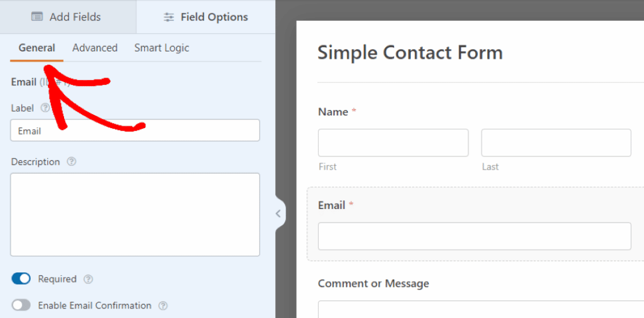Select the General sub-tab
Image resolution: width=644 pixels, height=318 pixels.
[x=37, y=48]
